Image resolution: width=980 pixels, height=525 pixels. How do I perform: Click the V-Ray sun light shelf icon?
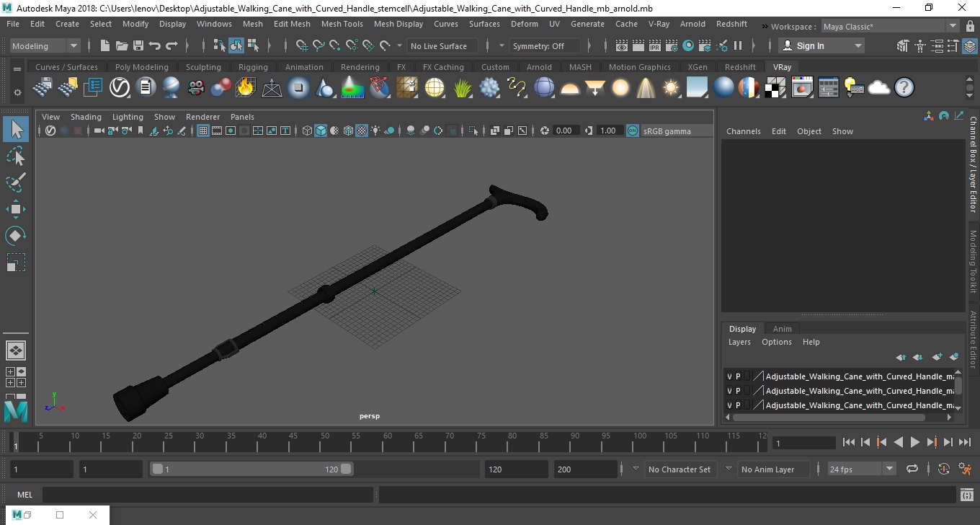click(x=671, y=88)
